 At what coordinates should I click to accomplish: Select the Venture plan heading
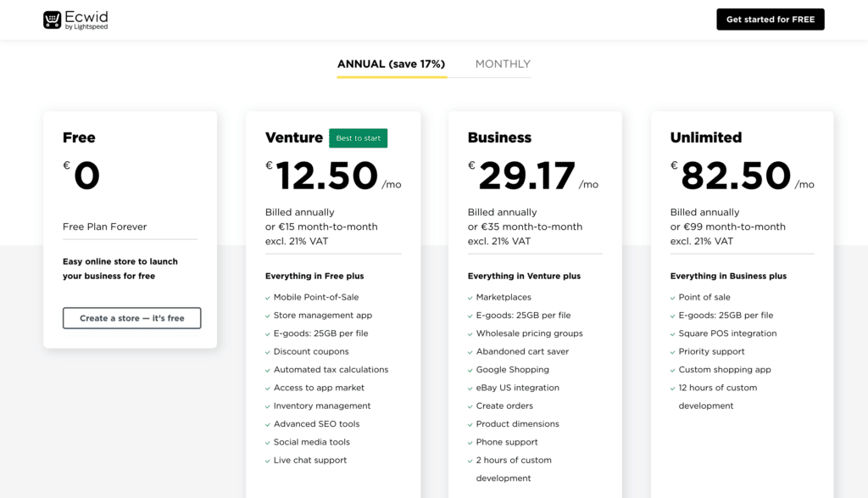pyautogui.click(x=294, y=137)
